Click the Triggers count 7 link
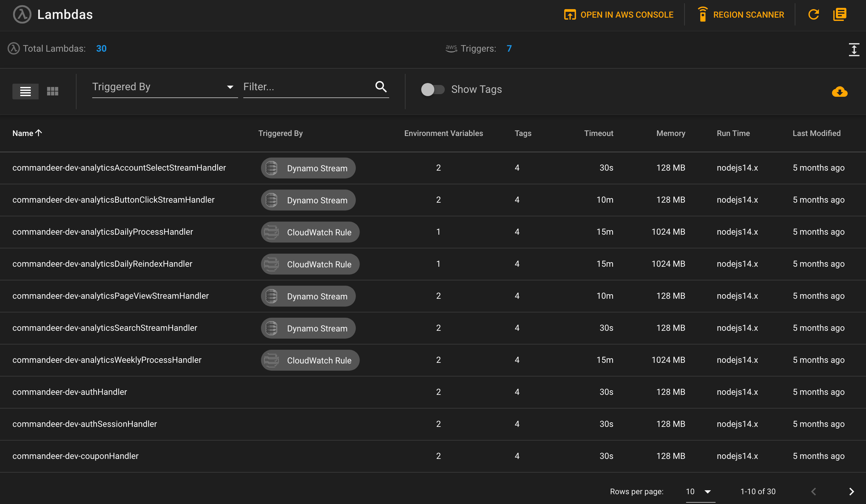Viewport: 866px width, 504px height. [510, 49]
